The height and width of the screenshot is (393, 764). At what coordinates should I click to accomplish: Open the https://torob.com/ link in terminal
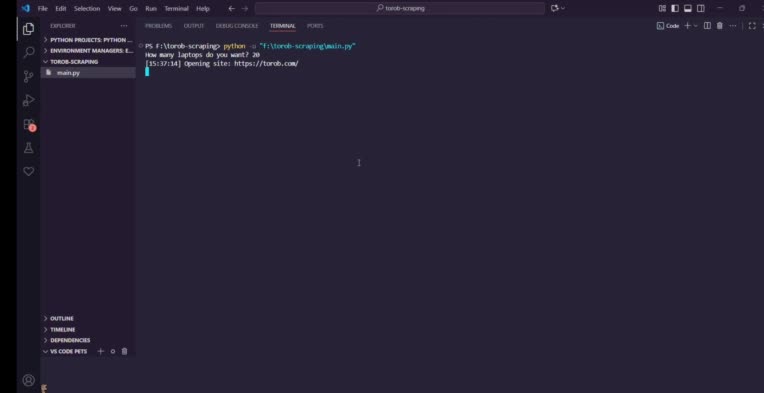(x=266, y=63)
